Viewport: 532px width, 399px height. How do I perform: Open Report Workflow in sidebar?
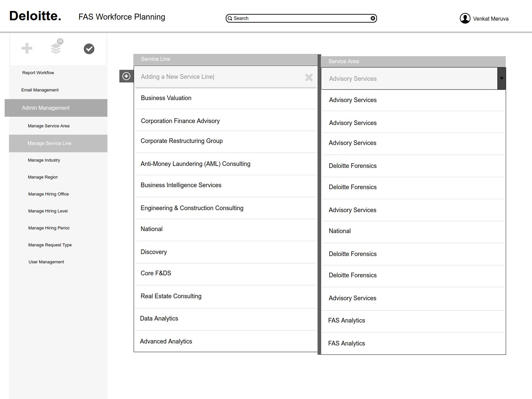[38, 73]
